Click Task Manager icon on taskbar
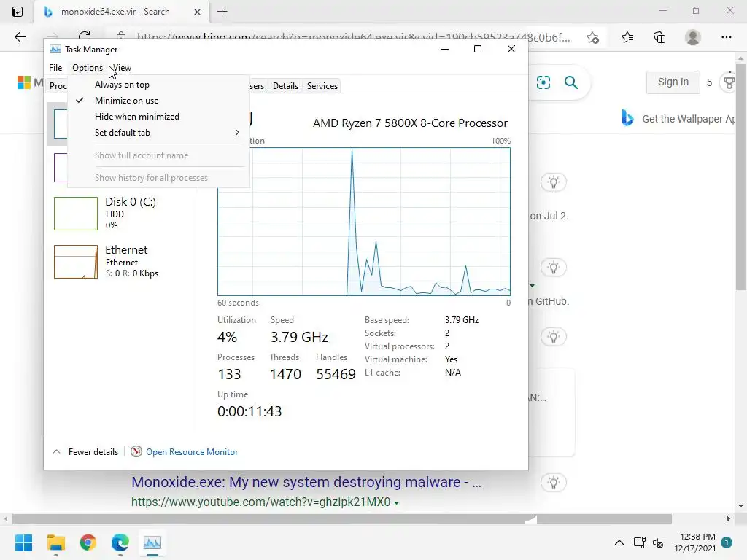The height and width of the screenshot is (560, 747). coord(152,542)
